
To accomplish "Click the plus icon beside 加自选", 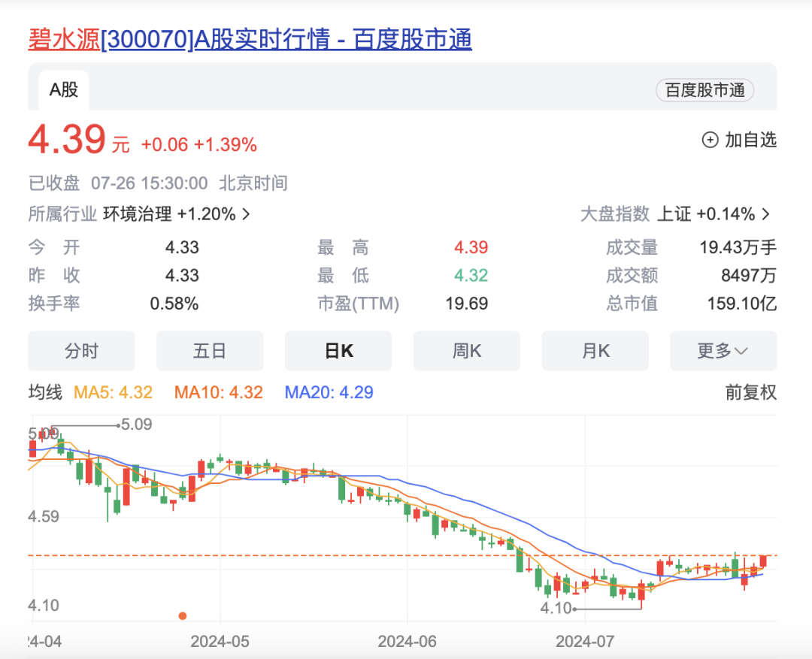I will pyautogui.click(x=710, y=140).
